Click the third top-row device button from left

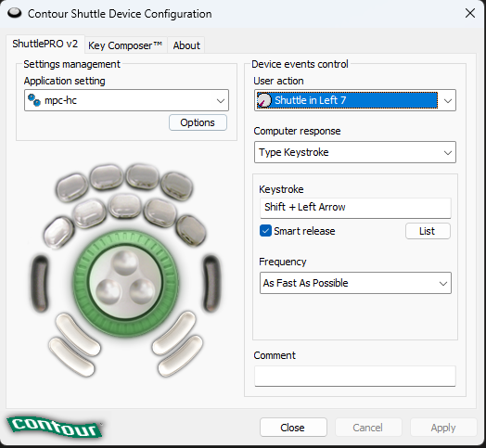142,176
